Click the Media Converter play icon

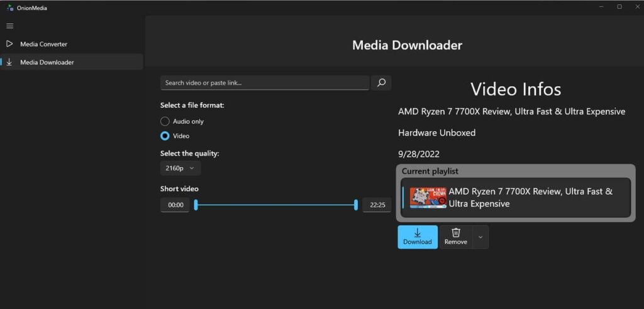tap(9, 44)
